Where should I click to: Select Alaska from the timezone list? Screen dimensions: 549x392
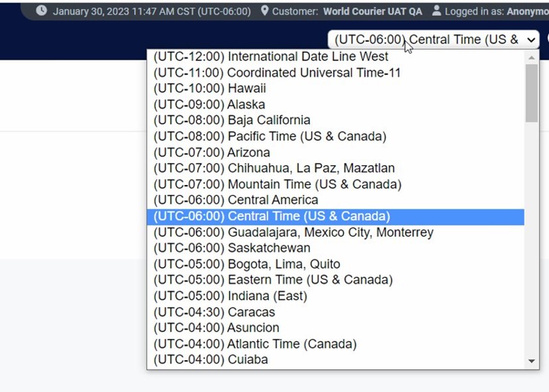pos(209,105)
